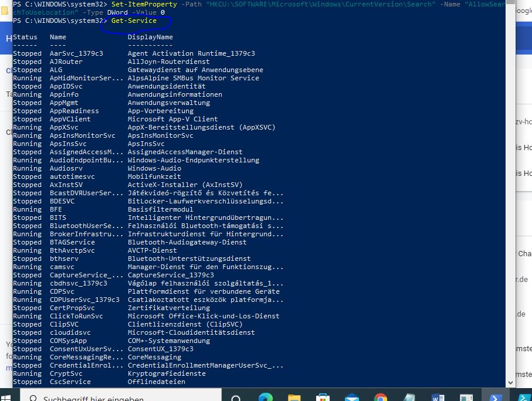
Task: Click the 'Status' column header
Action: 25,37
